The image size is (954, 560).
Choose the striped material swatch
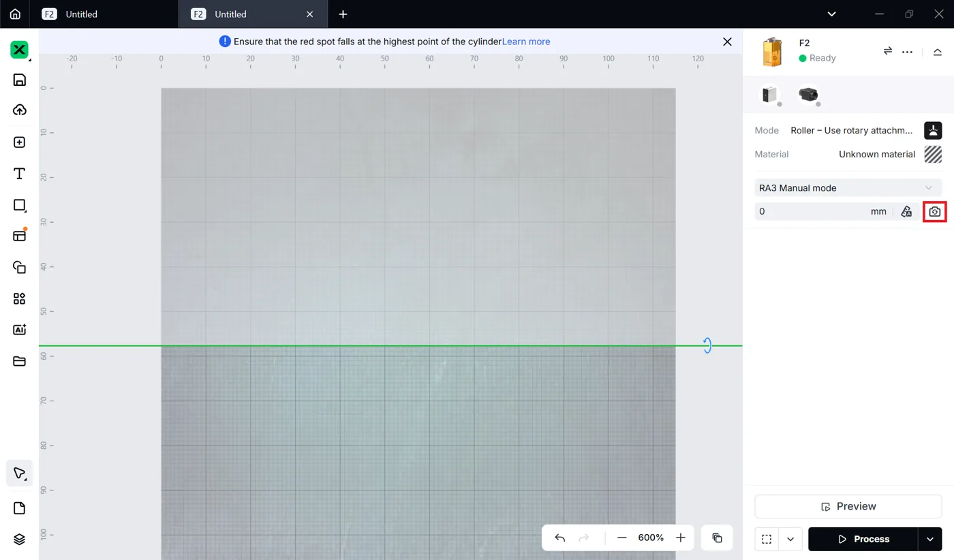click(x=933, y=154)
